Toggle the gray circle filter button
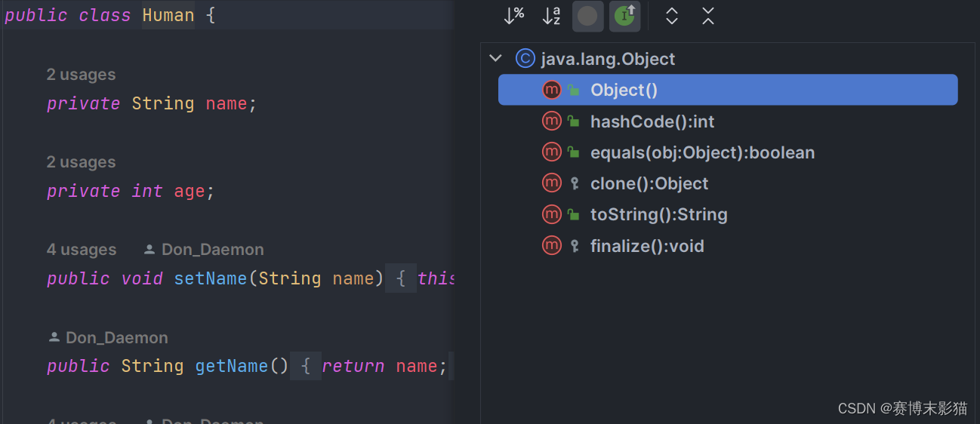980x424 pixels. 587,16
